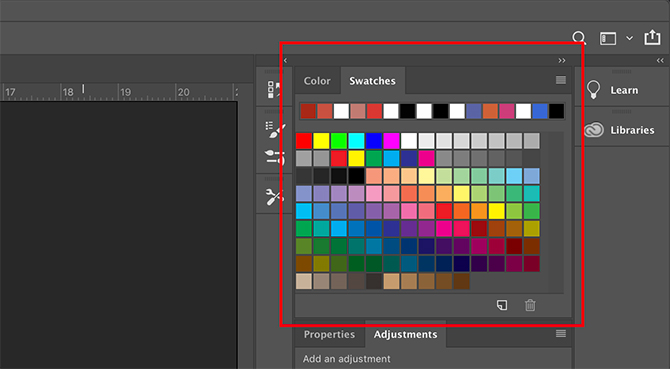
Task: Click the share document icon
Action: pos(652,37)
